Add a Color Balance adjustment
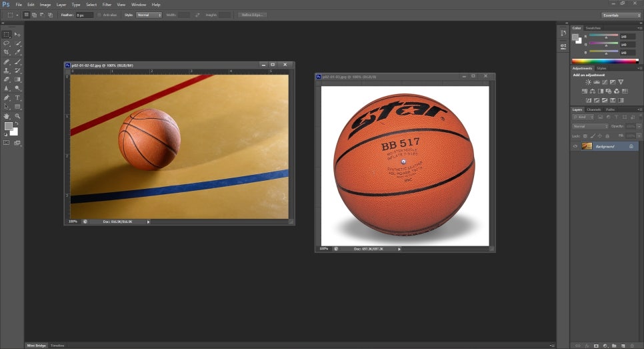 (592, 91)
